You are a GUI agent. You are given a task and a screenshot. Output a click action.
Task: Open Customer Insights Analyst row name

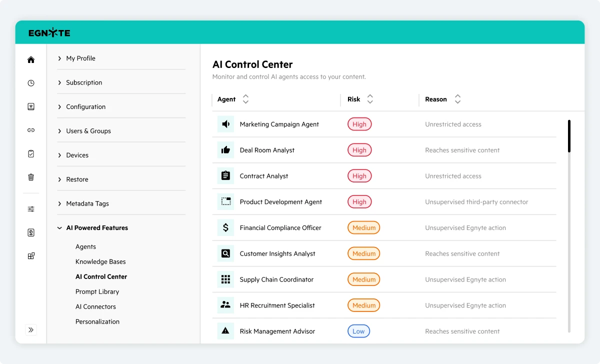coord(277,253)
